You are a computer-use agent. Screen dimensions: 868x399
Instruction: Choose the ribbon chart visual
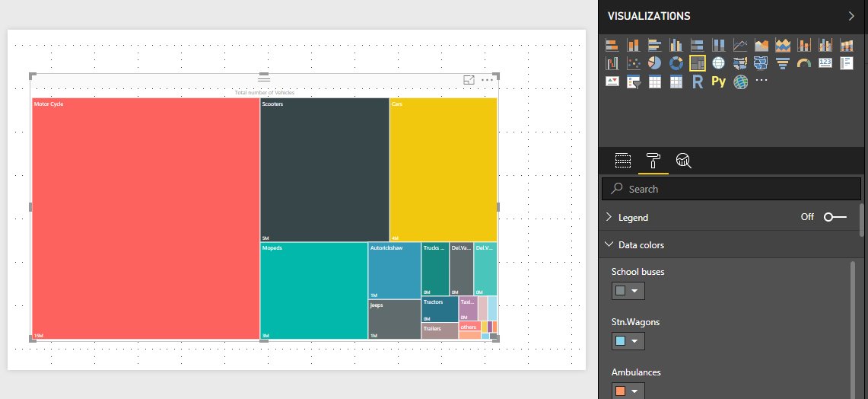[847, 45]
